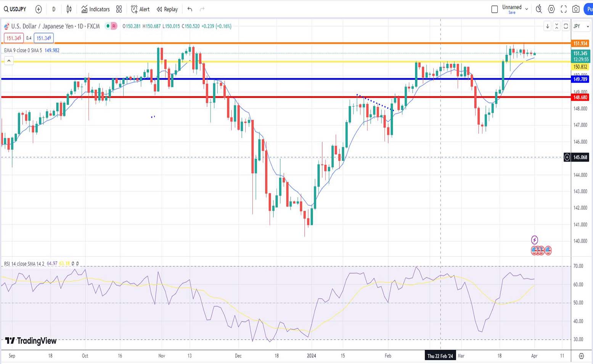This screenshot has width=593, height=364.
Task: Select the layout setup square box
Action: [495, 9]
